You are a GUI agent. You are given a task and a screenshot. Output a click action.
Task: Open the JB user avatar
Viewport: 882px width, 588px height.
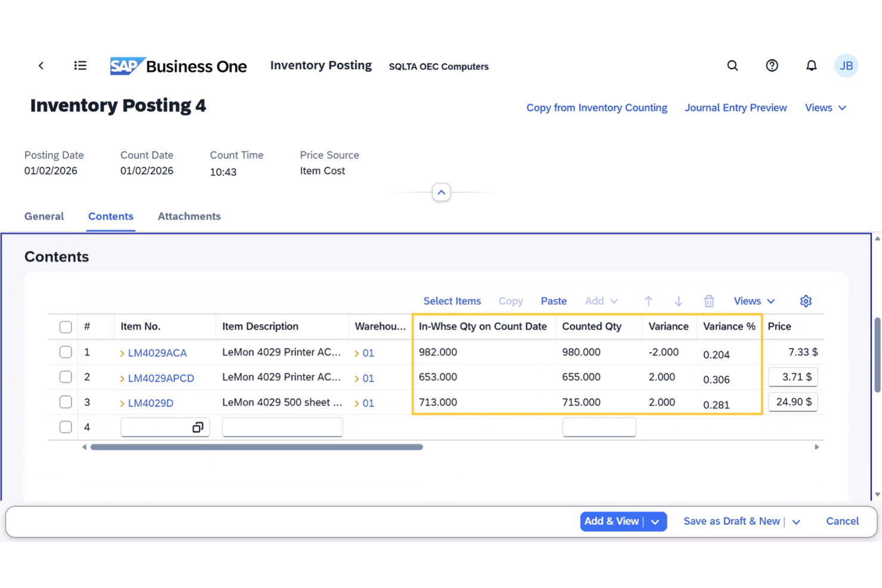click(846, 66)
